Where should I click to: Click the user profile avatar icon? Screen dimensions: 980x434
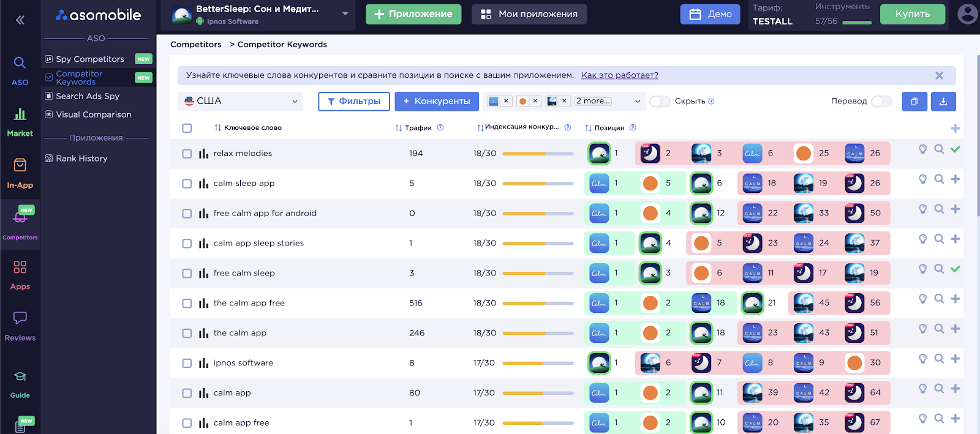tap(967, 13)
